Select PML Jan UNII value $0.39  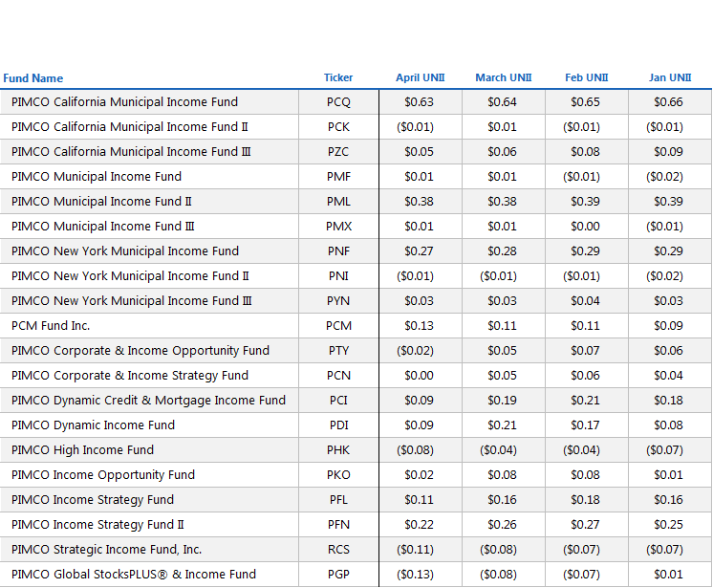coord(670,202)
